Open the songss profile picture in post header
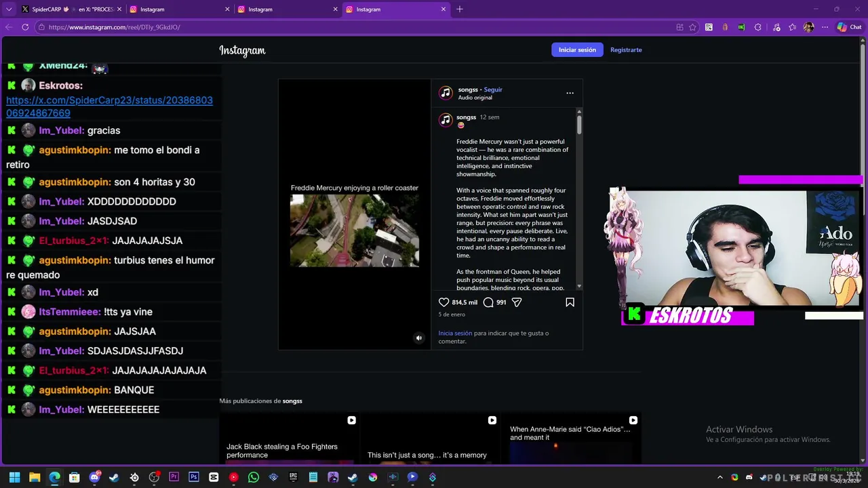868x488 pixels. click(446, 93)
